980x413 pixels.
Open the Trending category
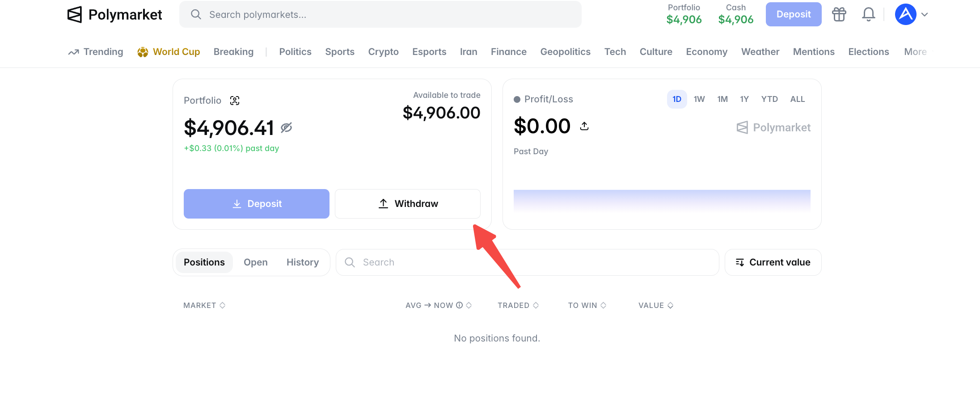pyautogui.click(x=96, y=52)
